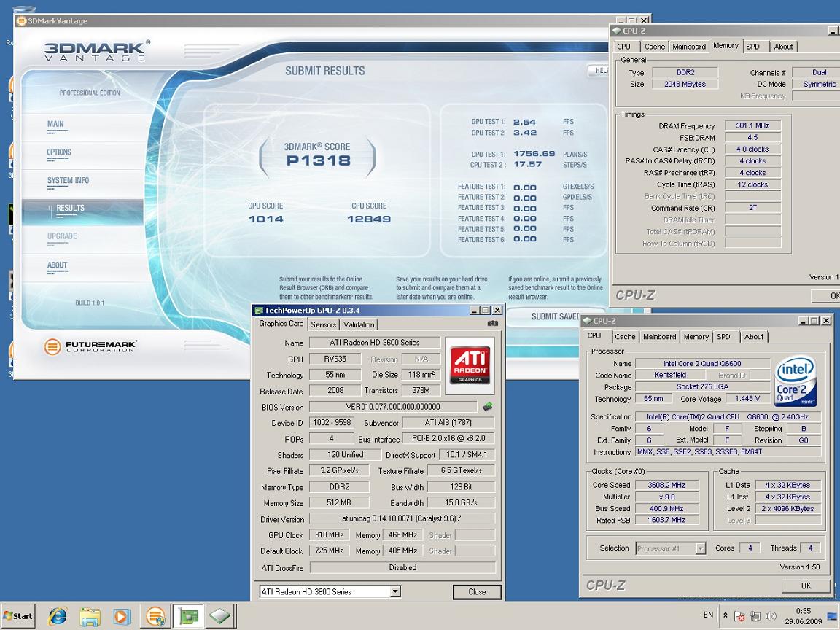Screen dimensions: 840x630
Task: Click the Intel Core 2 Quad Q6600 name field
Action: (x=701, y=363)
